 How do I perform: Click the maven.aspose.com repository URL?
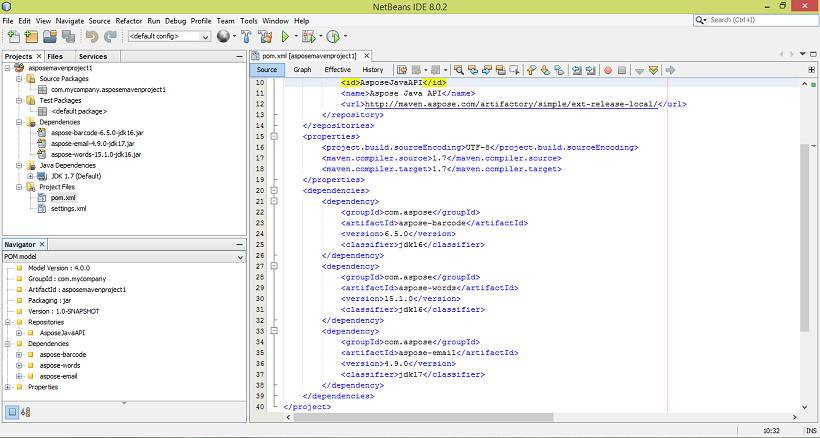click(x=511, y=104)
